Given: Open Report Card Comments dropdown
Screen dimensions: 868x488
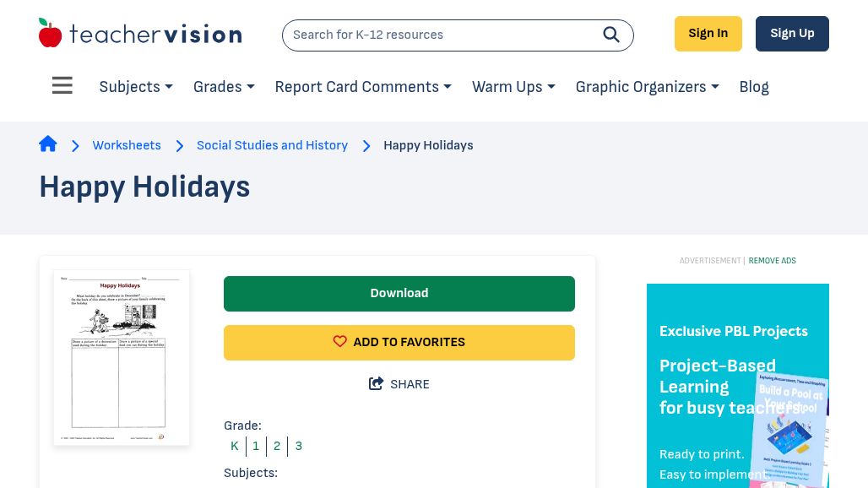Looking at the screenshot, I should [x=363, y=87].
